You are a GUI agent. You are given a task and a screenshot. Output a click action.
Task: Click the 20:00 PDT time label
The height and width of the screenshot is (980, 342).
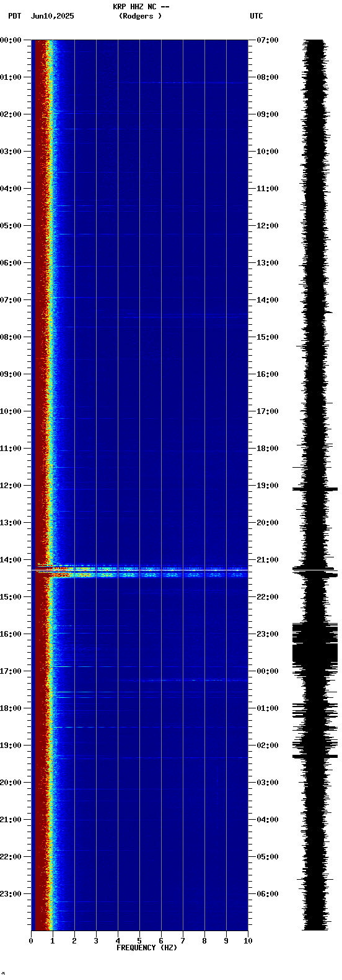pos(11,783)
